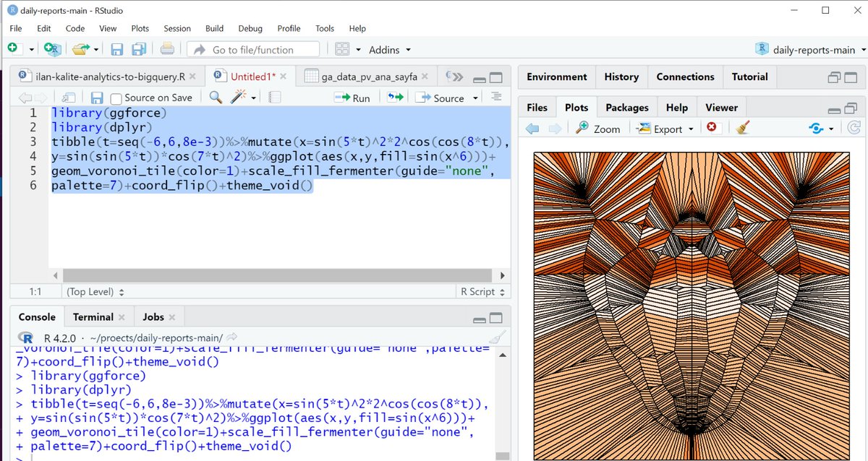
Task: Switch to the Files tab
Action: (537, 107)
